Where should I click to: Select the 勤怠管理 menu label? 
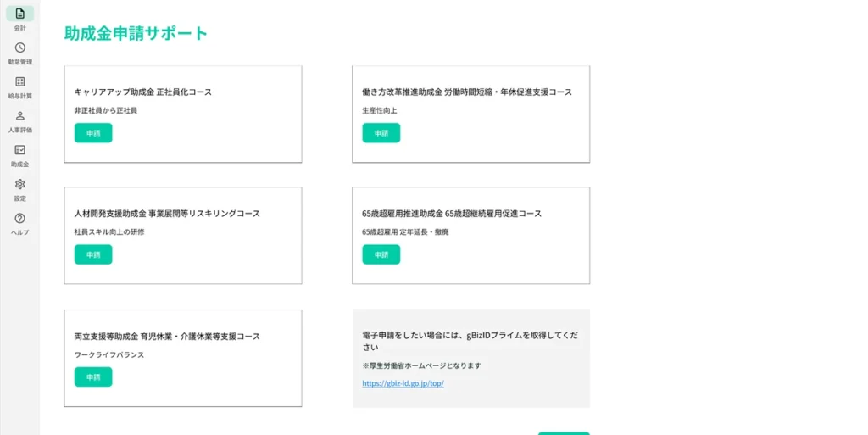coord(19,62)
